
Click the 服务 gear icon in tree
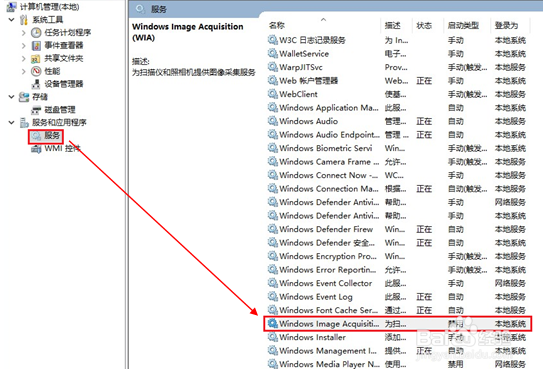(36, 136)
